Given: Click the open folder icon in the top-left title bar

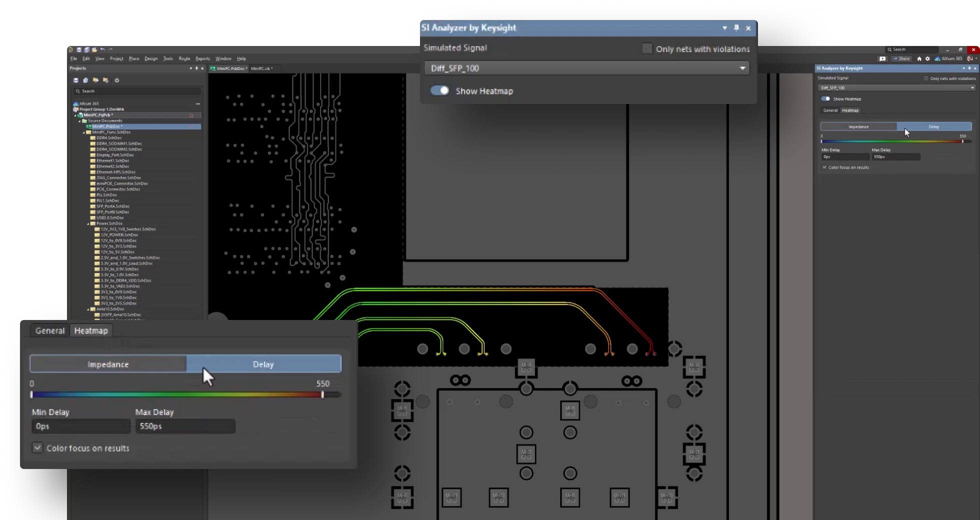Looking at the screenshot, I should point(94,49).
